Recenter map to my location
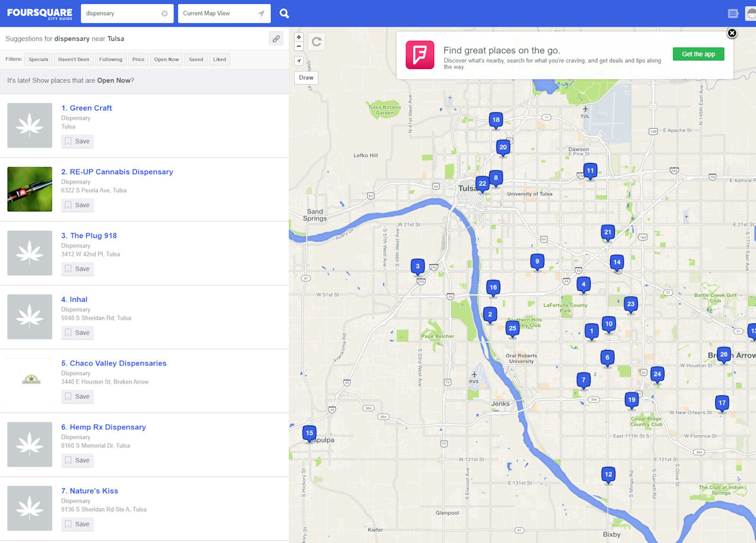Viewport: 756px width, 543px height. pyautogui.click(x=299, y=61)
